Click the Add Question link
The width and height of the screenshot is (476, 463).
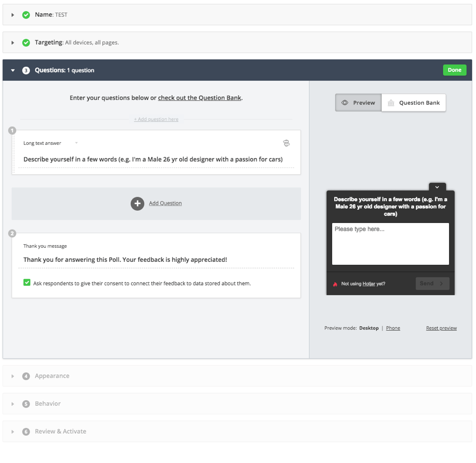click(165, 203)
